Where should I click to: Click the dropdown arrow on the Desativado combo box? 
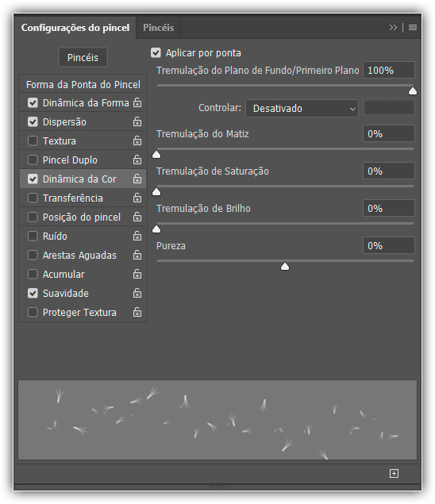coord(352,109)
